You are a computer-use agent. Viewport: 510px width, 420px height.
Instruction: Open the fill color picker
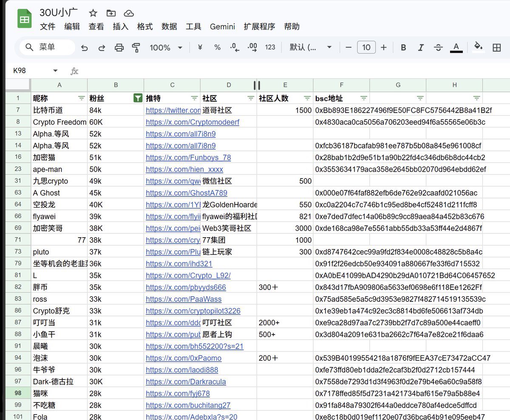pos(479,47)
